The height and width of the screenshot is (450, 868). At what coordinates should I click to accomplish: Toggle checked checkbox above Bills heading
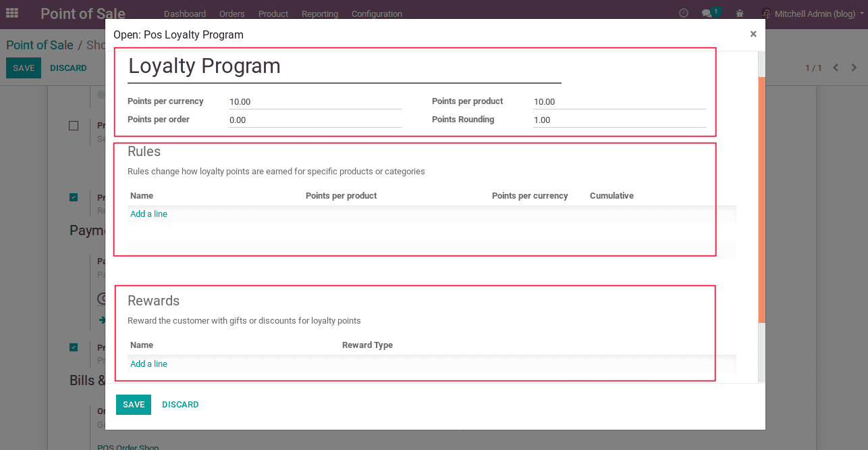74,347
